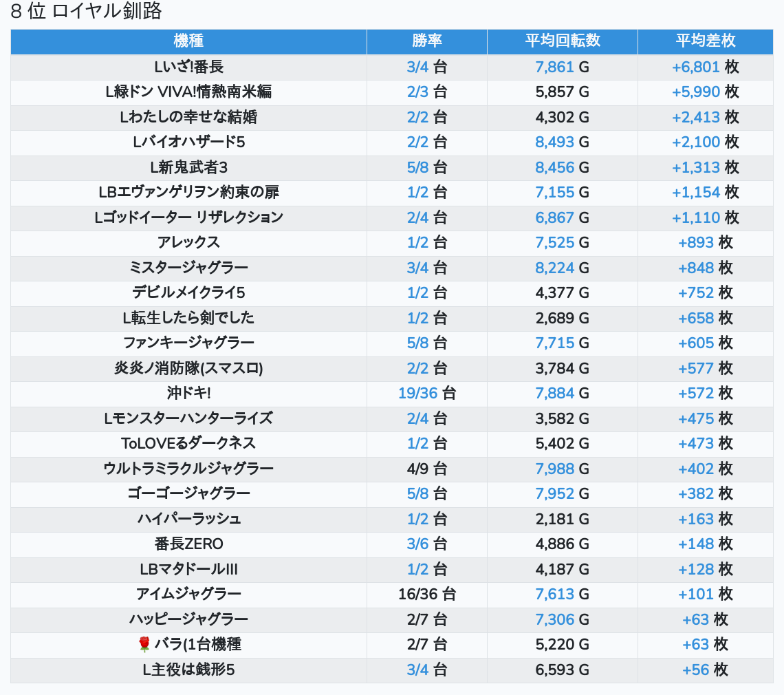Image resolution: width=784 pixels, height=695 pixels.
Task: Click the 平均差枚 column header
Action: [x=705, y=41]
